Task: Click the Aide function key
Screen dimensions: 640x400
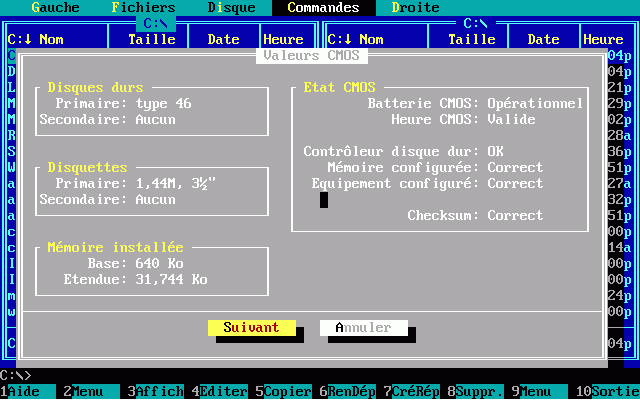Action: click(24, 392)
